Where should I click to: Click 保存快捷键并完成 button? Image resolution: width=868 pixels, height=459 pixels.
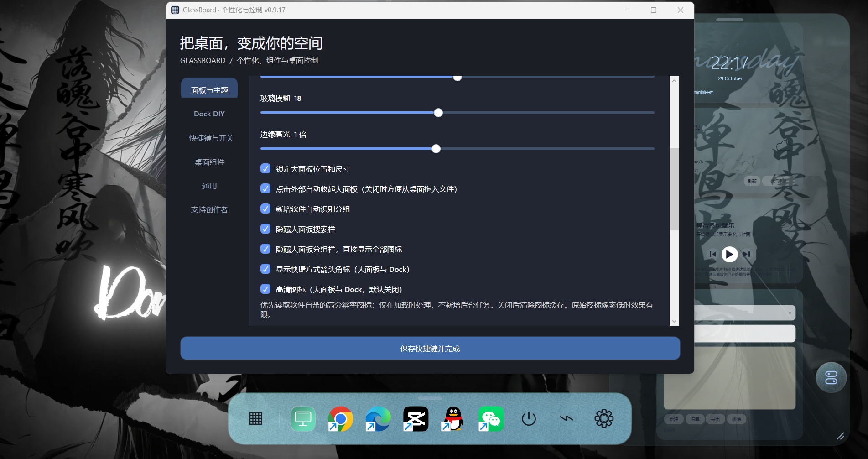pyautogui.click(x=430, y=349)
